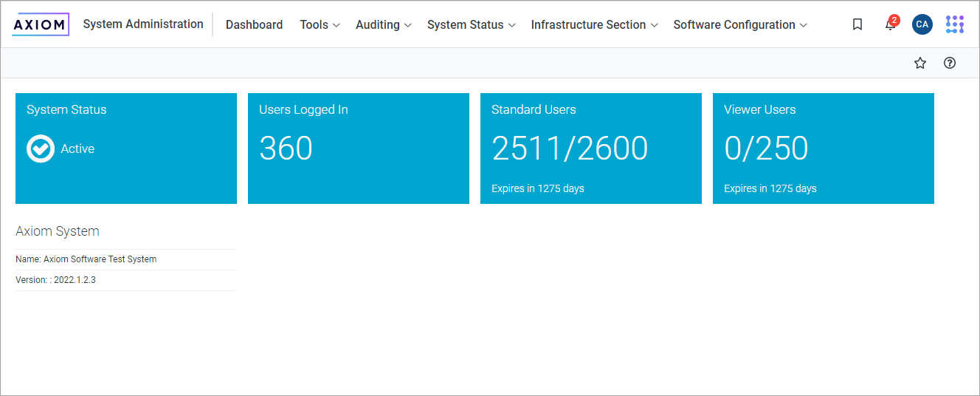This screenshot has height=396, width=980.
Task: Open the bookmark icon in header
Action: point(857,24)
